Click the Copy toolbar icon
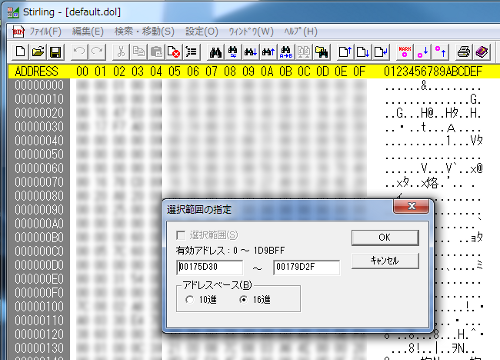This screenshot has height=360, width=500. point(138,52)
